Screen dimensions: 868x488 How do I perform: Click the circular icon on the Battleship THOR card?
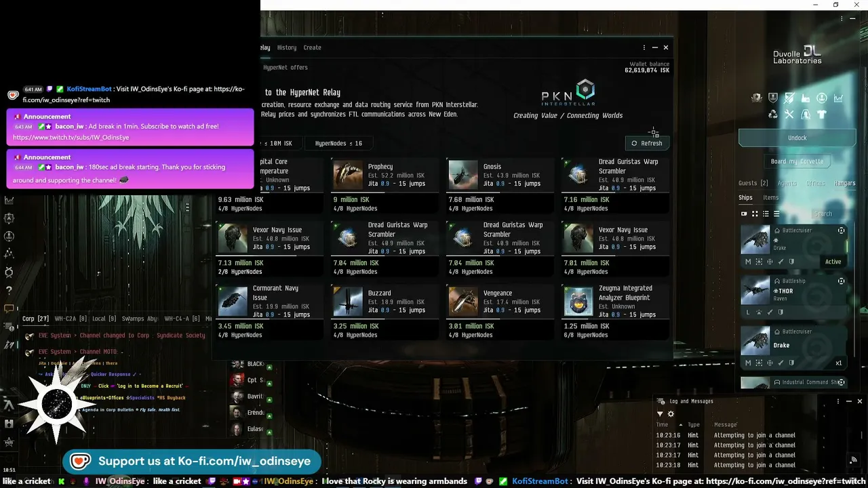pos(842,281)
